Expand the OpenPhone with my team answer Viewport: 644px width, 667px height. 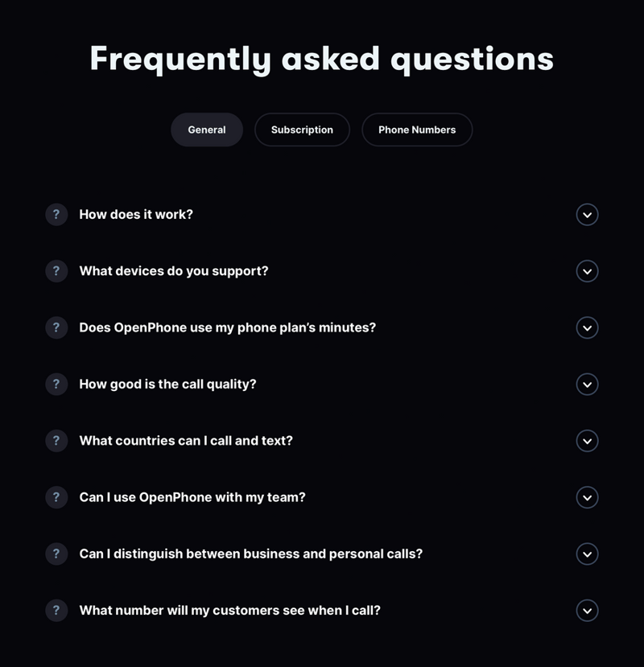pos(587,497)
